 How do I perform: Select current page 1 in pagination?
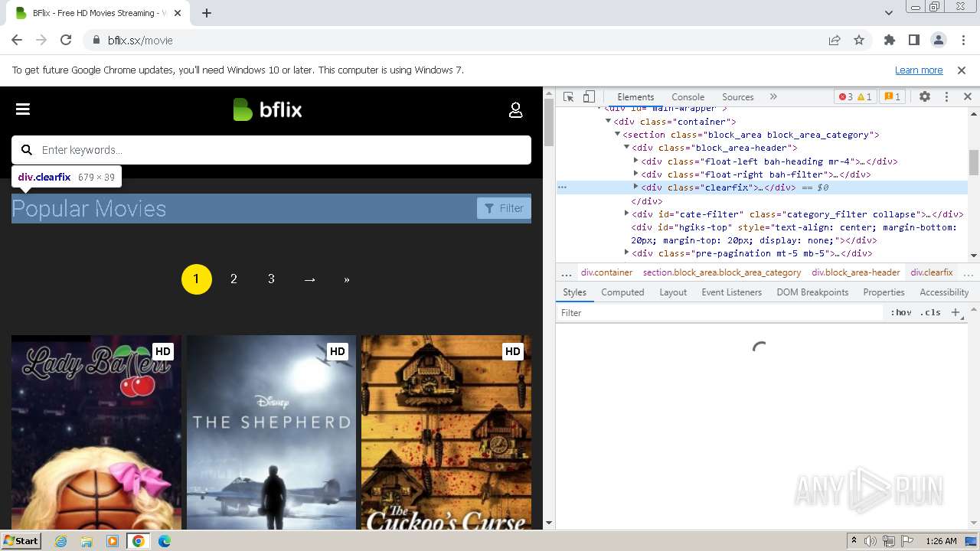196,279
